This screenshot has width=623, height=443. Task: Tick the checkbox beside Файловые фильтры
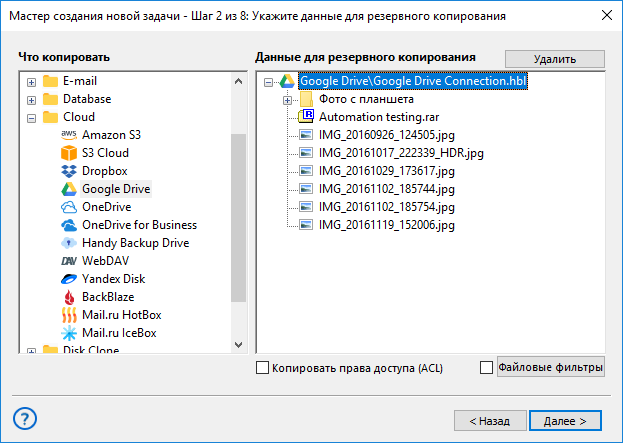tap(486, 368)
